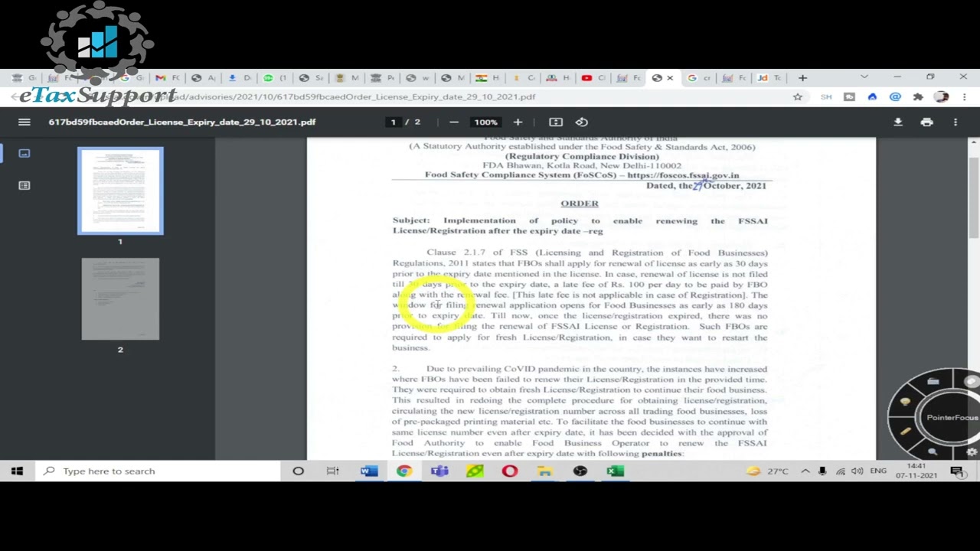Open the PDF viewer more actions menu

tap(955, 122)
